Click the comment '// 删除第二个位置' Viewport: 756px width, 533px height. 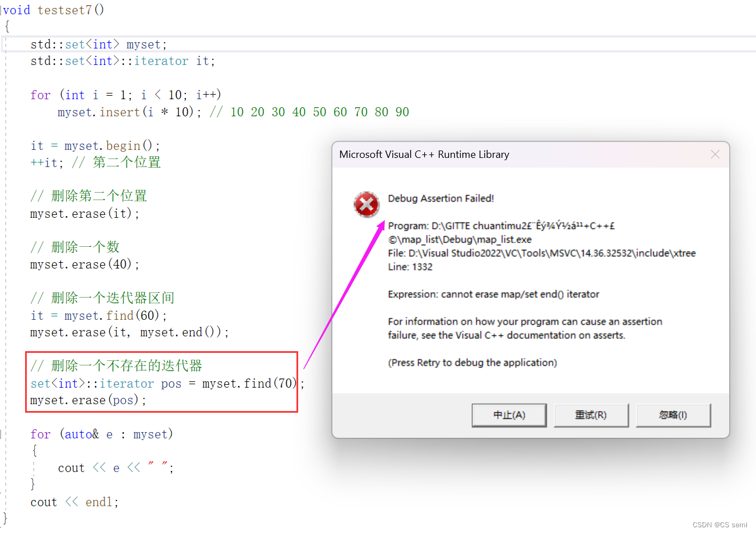[88, 196]
